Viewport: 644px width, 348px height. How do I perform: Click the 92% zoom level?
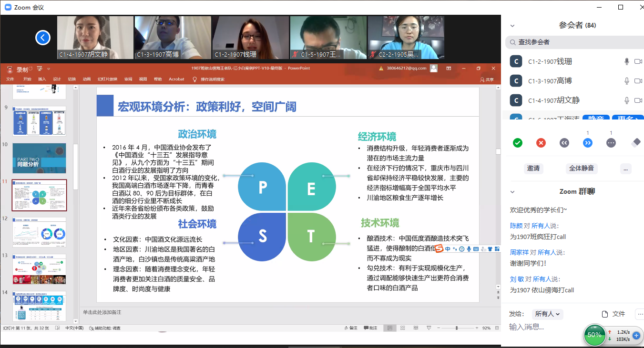pyautogui.click(x=486, y=328)
